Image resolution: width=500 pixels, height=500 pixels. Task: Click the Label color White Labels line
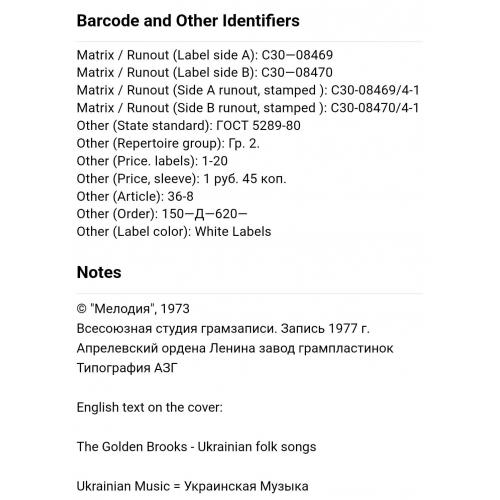pos(174,232)
